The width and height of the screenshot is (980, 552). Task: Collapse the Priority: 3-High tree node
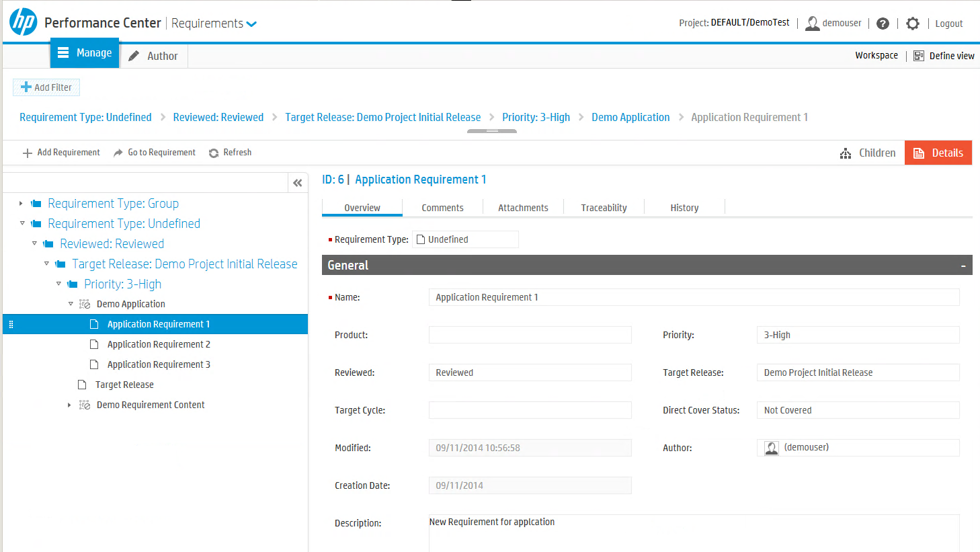tap(58, 284)
